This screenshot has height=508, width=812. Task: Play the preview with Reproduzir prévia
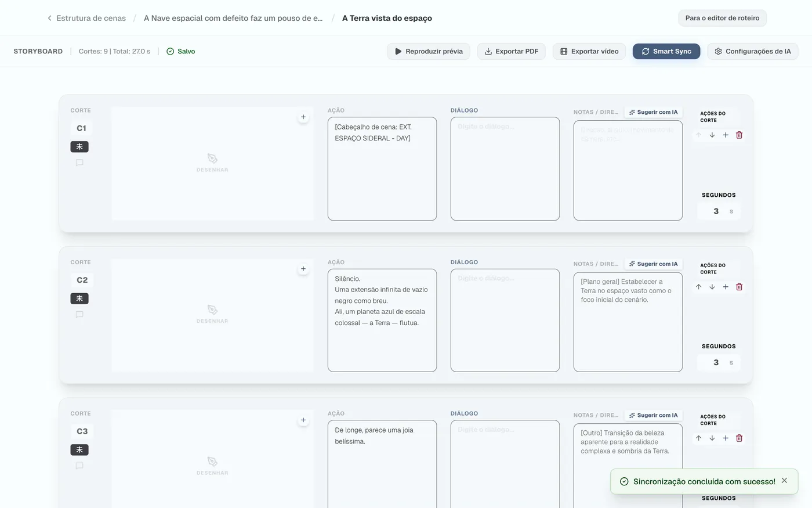coord(429,51)
